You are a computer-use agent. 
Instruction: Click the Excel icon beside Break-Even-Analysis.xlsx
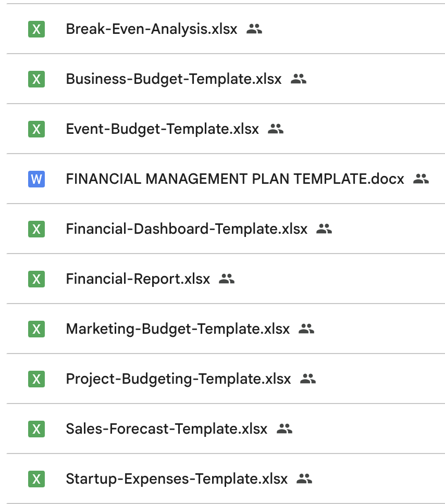pos(36,29)
